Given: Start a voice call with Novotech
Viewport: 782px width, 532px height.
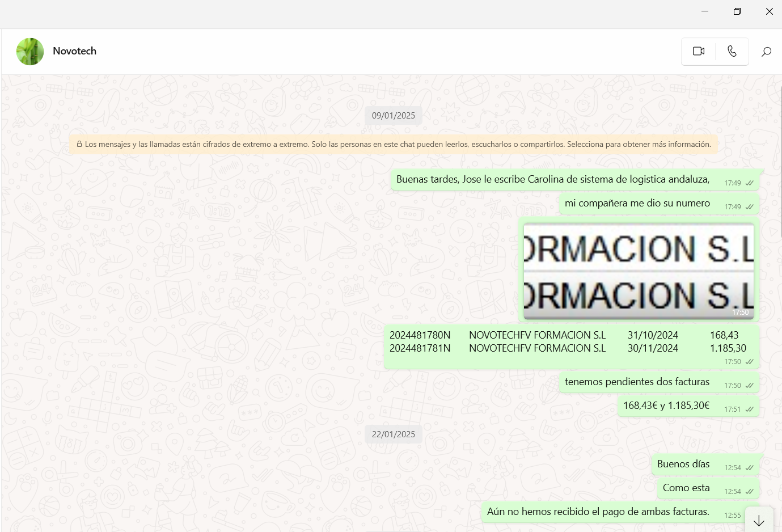Looking at the screenshot, I should pyautogui.click(x=732, y=51).
